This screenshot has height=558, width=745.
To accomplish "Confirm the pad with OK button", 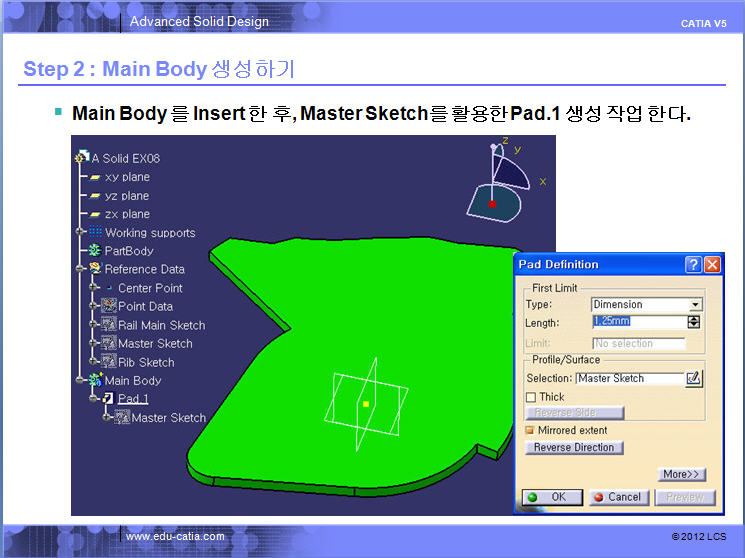I will (548, 497).
